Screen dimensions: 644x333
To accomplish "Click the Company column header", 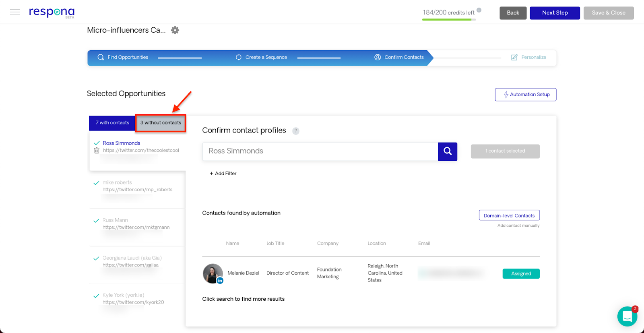I will [x=328, y=244].
